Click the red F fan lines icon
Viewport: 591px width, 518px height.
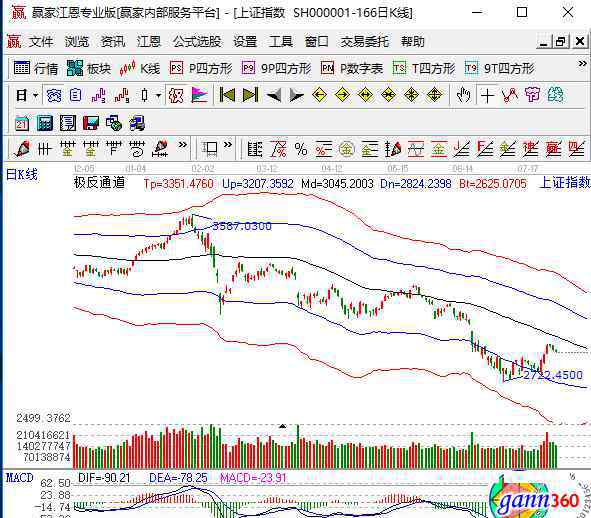pyautogui.click(x=485, y=149)
